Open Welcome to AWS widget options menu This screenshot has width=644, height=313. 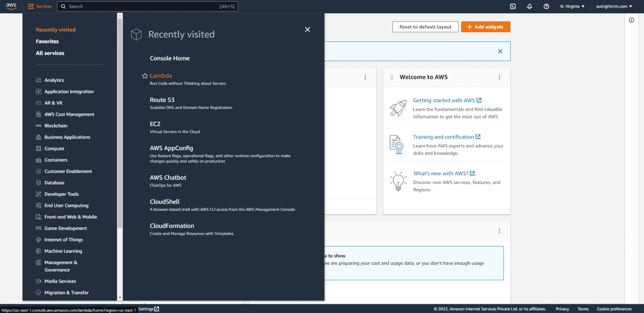coord(499,78)
